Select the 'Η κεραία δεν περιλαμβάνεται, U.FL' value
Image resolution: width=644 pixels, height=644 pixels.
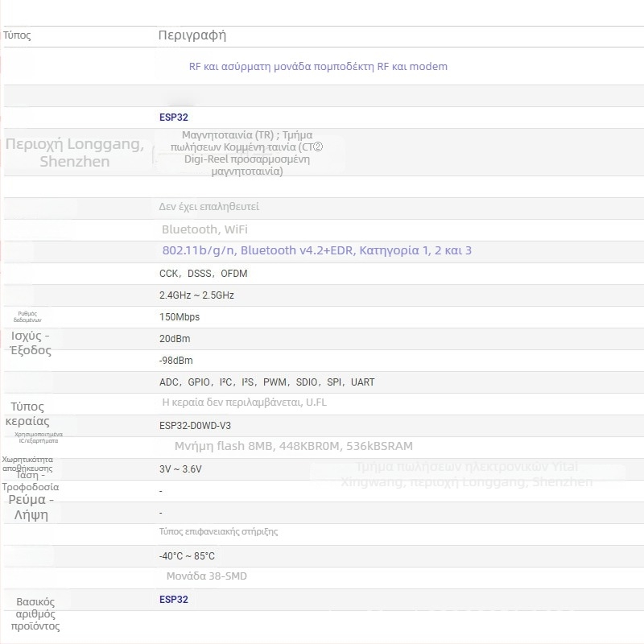click(x=245, y=402)
